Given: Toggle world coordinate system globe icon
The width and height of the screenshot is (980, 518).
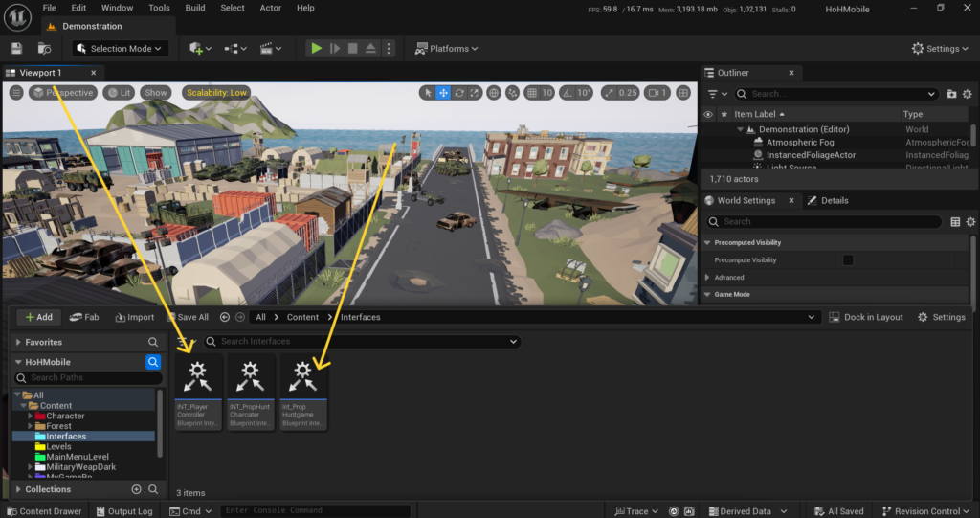Looking at the screenshot, I should tap(494, 93).
